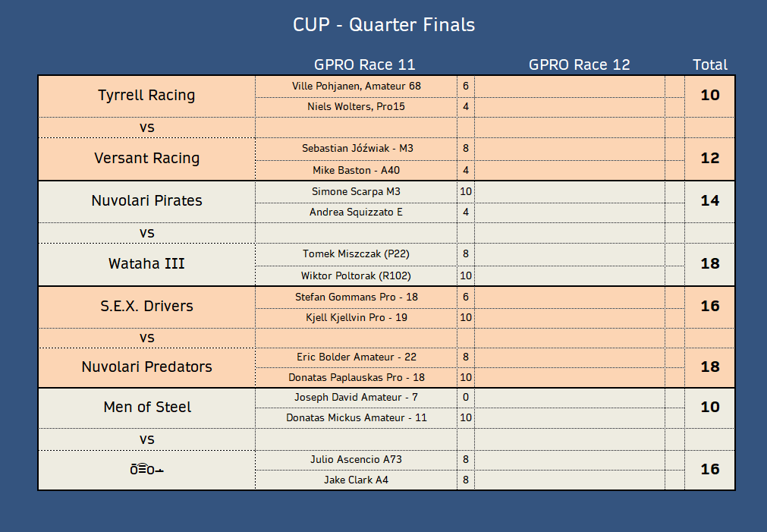Click the Nuvolari Pirates team cell

pyautogui.click(x=146, y=201)
